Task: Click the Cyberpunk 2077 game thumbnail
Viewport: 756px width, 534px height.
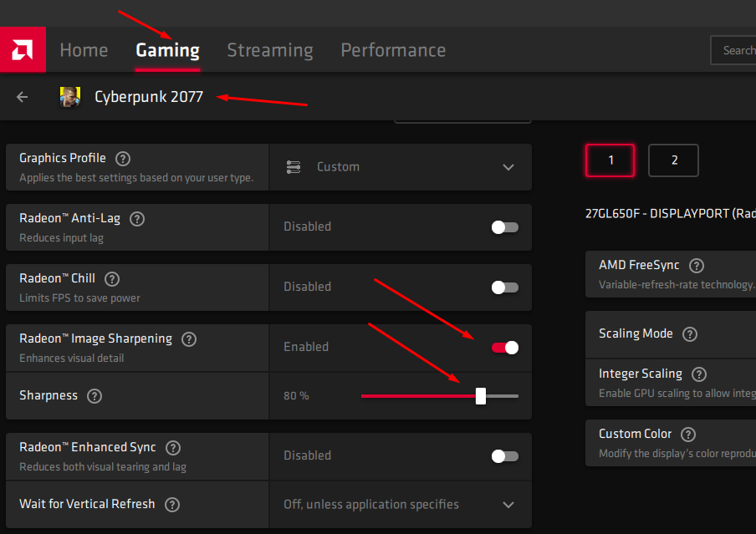Action: point(69,97)
